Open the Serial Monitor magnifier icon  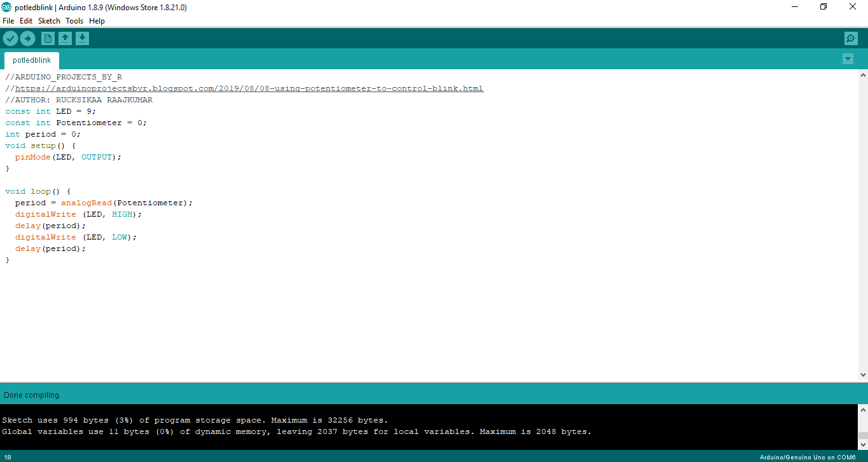point(851,39)
